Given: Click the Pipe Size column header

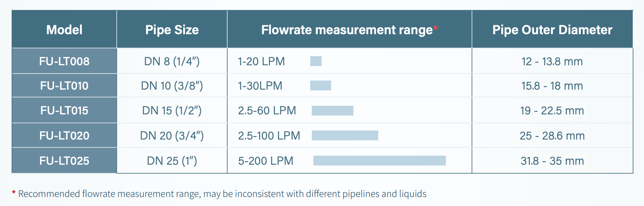Looking at the screenshot, I should pos(172,30).
